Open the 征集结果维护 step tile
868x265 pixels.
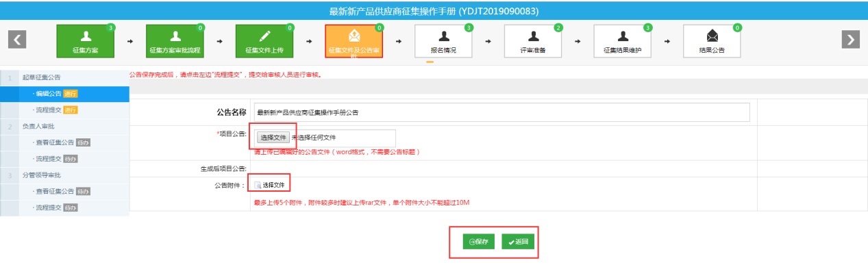click(623, 41)
